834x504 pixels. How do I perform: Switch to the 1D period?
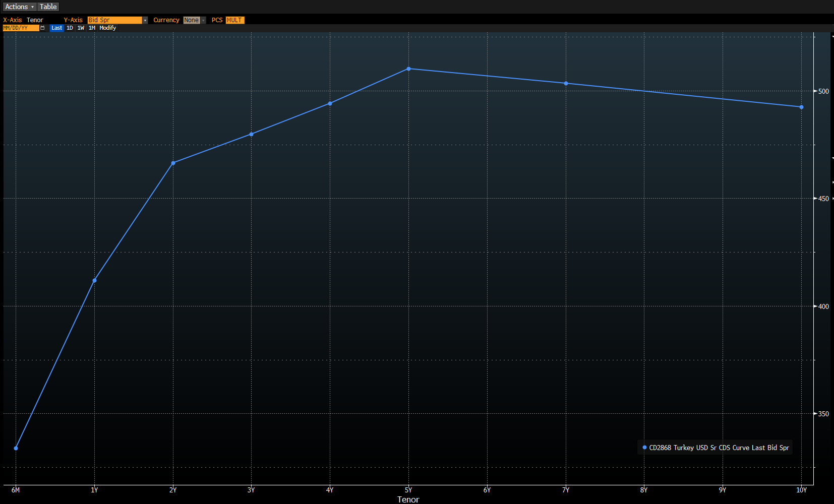click(70, 28)
